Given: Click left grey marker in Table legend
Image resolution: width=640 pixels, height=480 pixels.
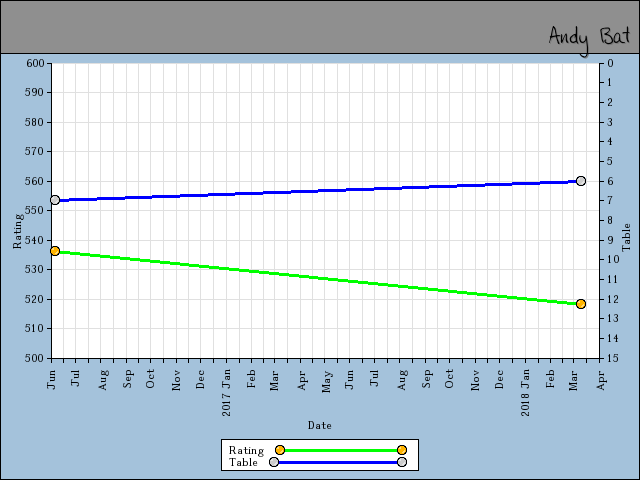Looking at the screenshot, I should [274, 462].
